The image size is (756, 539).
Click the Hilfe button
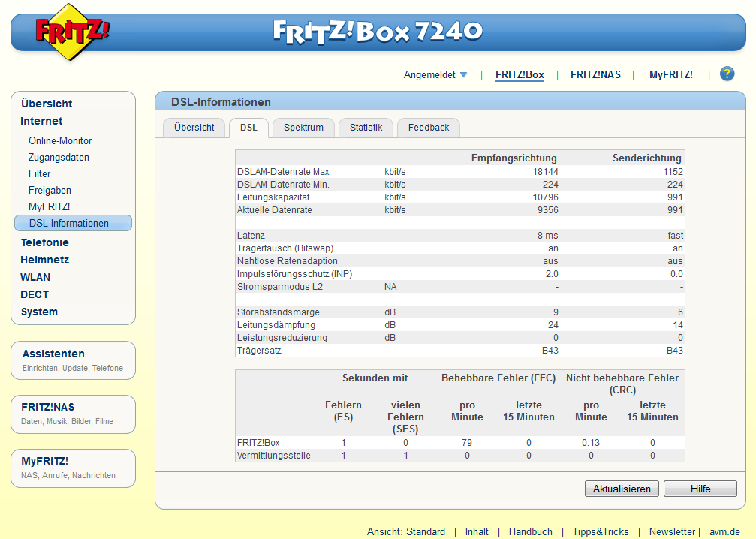click(x=700, y=489)
